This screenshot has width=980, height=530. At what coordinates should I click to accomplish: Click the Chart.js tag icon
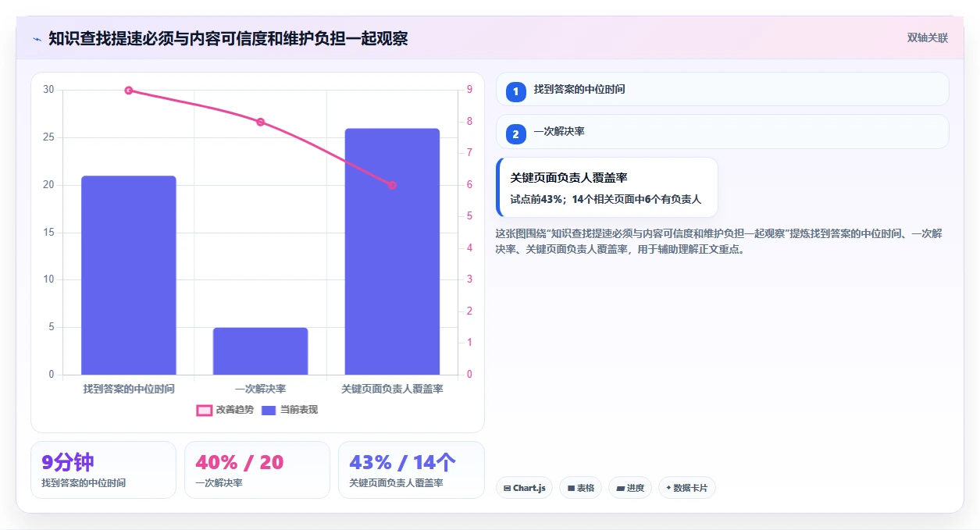508,488
